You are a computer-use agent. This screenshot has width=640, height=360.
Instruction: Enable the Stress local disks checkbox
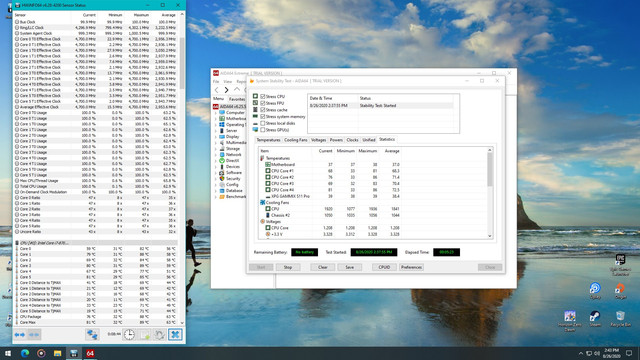pos(262,123)
